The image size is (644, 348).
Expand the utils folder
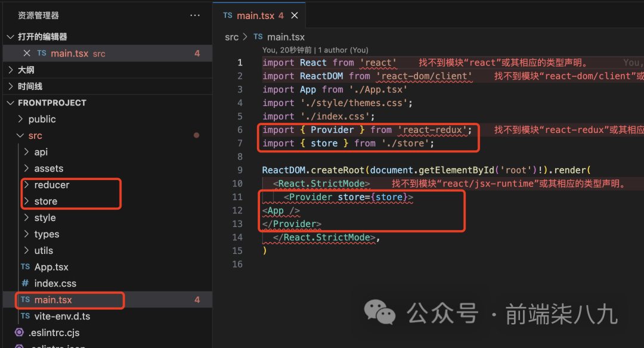tap(27, 250)
